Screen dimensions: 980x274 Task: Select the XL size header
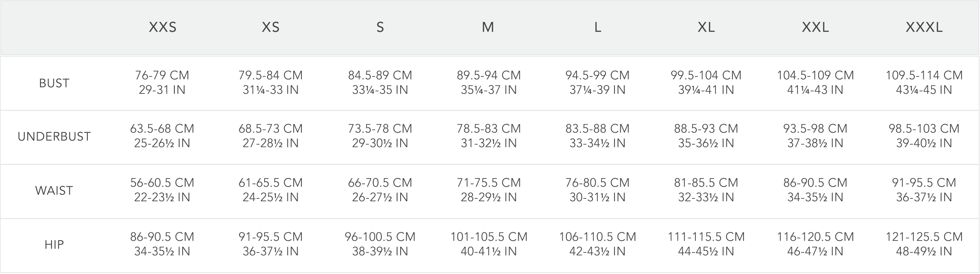(x=706, y=27)
